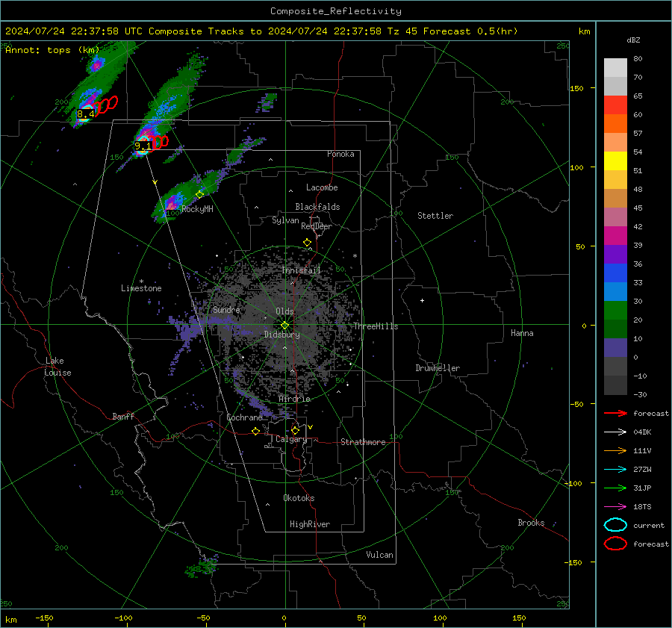The image size is (672, 628).
Task: Click the magenta 39 dBZ color swatch
Action: pos(615,236)
